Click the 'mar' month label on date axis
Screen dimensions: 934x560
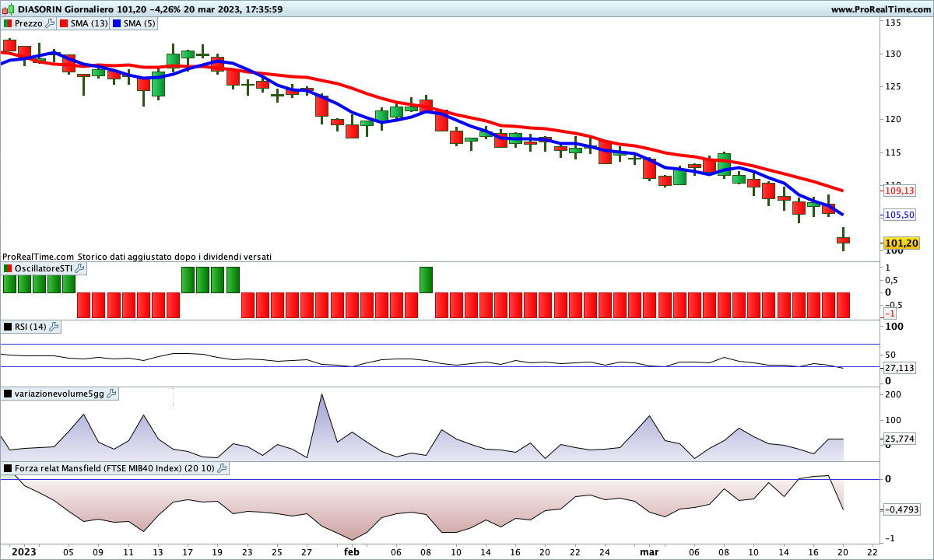pos(648,551)
